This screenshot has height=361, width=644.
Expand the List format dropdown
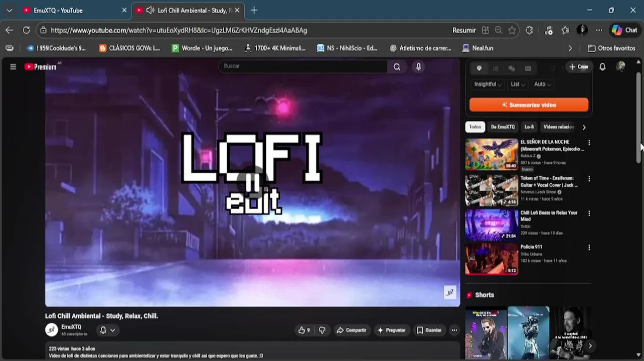pyautogui.click(x=518, y=84)
